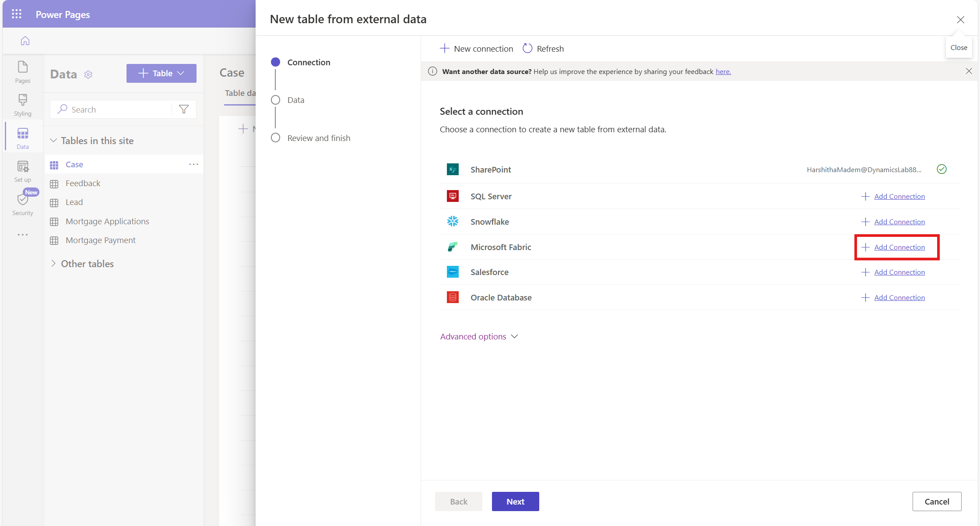Select the Review and finish step
The width and height of the screenshot is (980, 526).
[319, 138]
